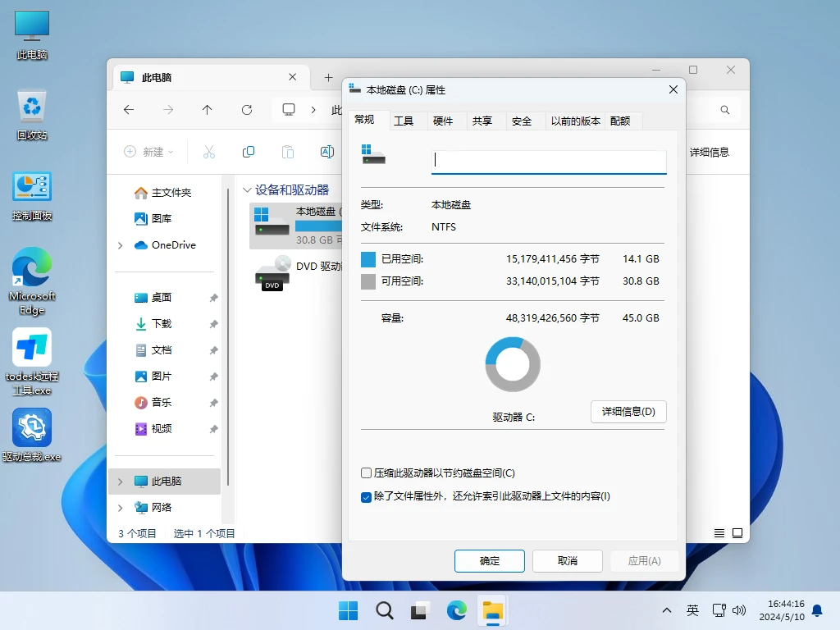Image resolution: width=840 pixels, height=630 pixels.
Task: Click the blue used space color box
Action: (368, 259)
